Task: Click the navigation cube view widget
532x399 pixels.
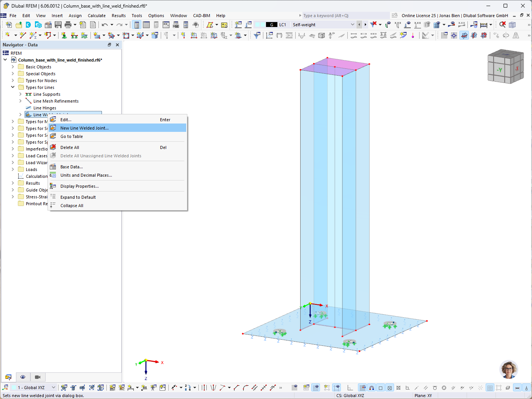Action: point(506,66)
